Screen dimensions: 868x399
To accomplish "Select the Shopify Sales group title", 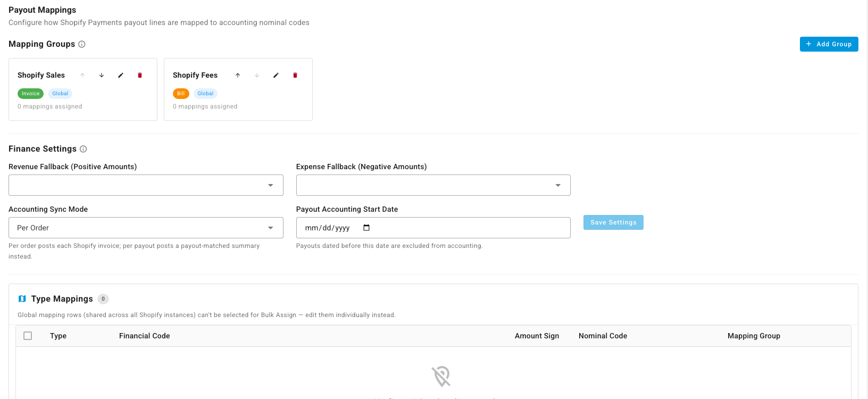I will [41, 76].
